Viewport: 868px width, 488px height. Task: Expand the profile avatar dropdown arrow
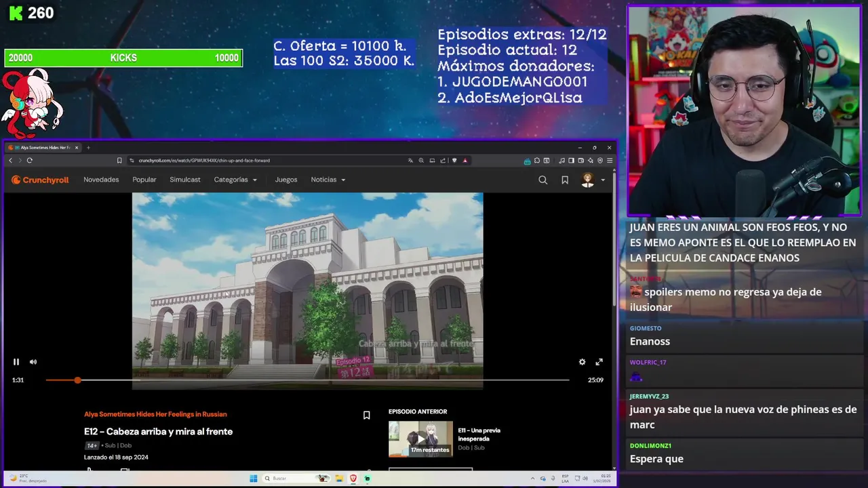pyautogui.click(x=603, y=180)
